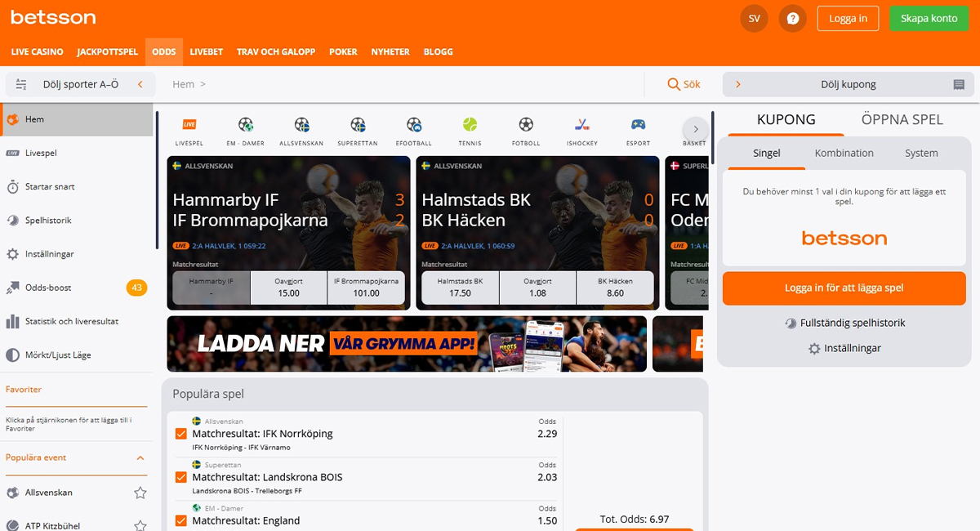Click the sports filter sliders icon

click(21, 84)
